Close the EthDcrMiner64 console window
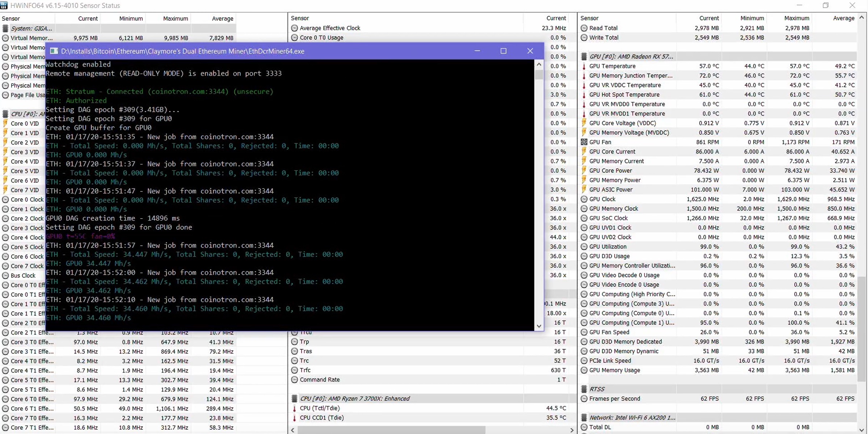Viewport: 868px width, 434px height. pos(530,51)
